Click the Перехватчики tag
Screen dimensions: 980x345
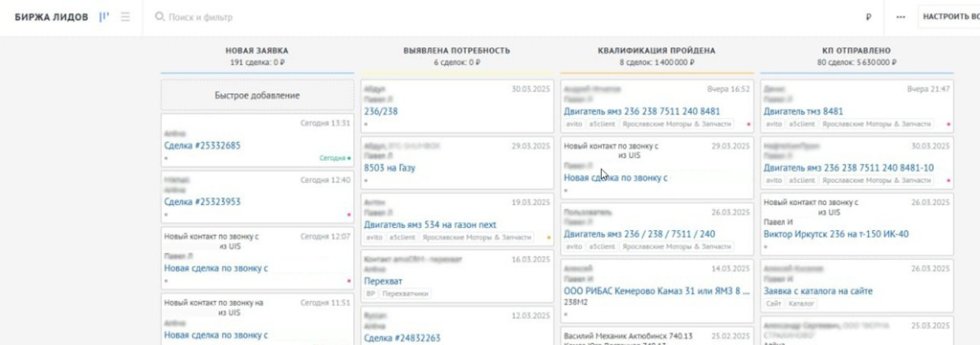pos(406,293)
